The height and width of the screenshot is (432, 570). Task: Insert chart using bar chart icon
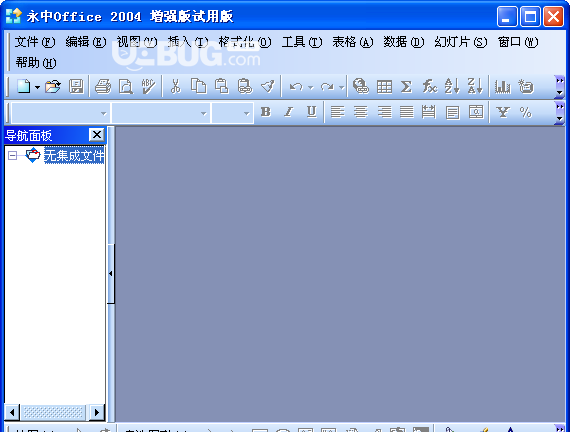click(503, 87)
